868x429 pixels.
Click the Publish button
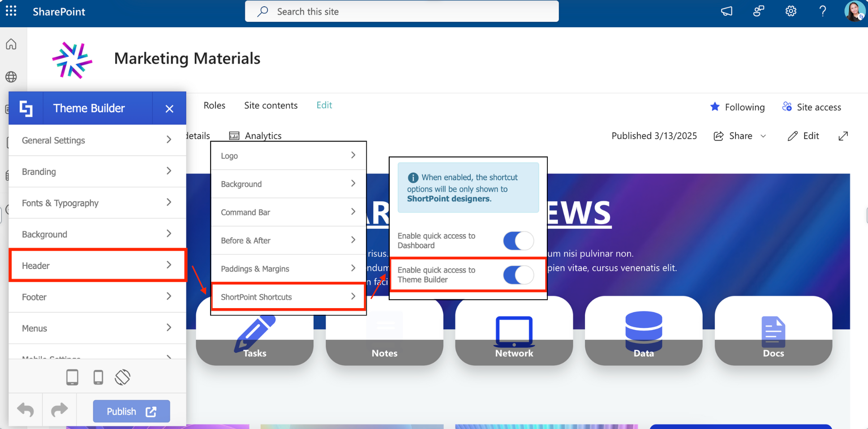click(131, 411)
